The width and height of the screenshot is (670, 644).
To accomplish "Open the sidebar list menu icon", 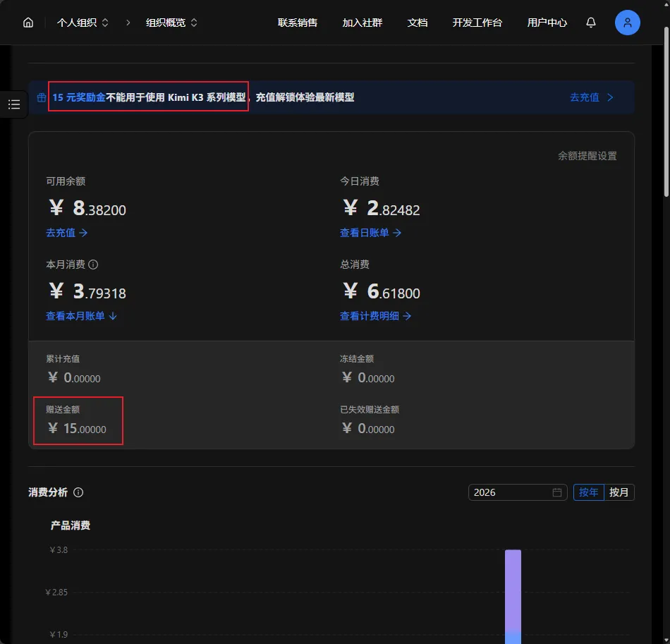I will pyautogui.click(x=14, y=104).
